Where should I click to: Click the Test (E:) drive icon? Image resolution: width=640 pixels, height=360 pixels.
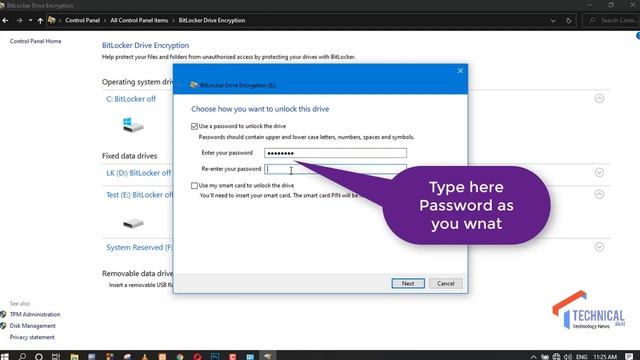tap(133, 223)
